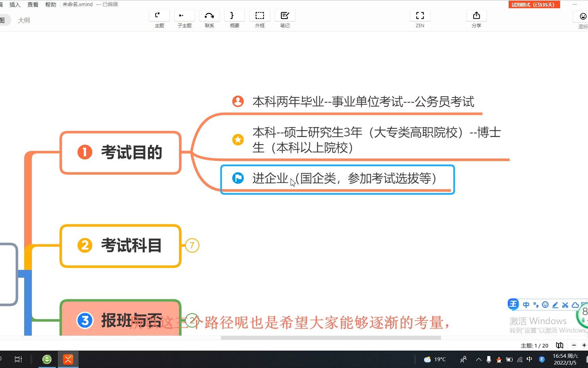Open the 查看 menu
Image resolution: width=588 pixels, height=368 pixels.
click(x=33, y=4)
